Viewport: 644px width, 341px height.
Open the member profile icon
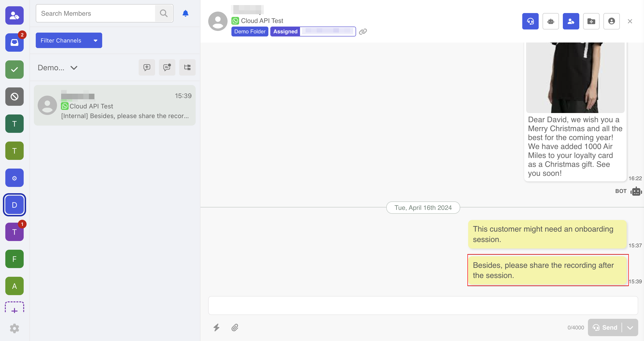point(611,21)
